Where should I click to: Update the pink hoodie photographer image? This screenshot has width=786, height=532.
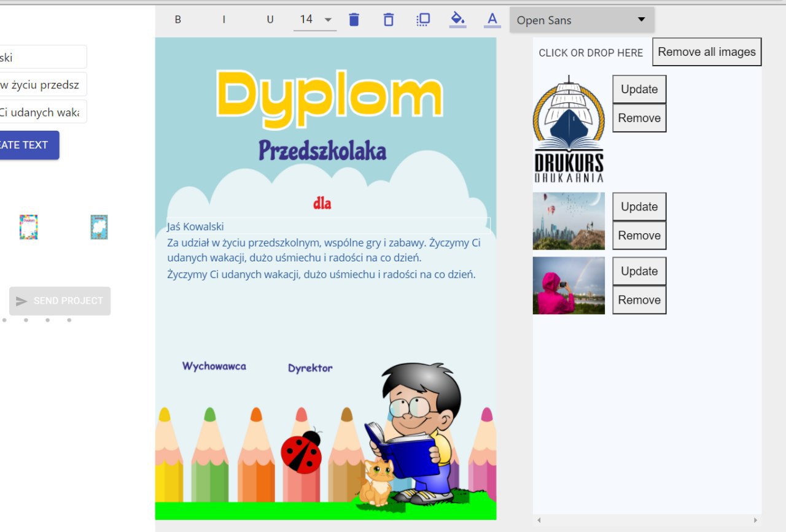(x=639, y=271)
